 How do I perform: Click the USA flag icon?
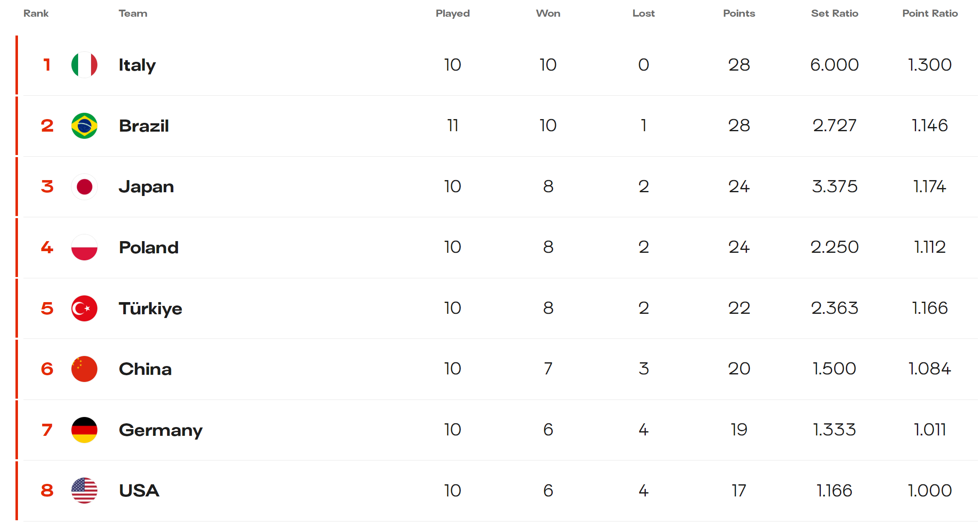point(84,491)
